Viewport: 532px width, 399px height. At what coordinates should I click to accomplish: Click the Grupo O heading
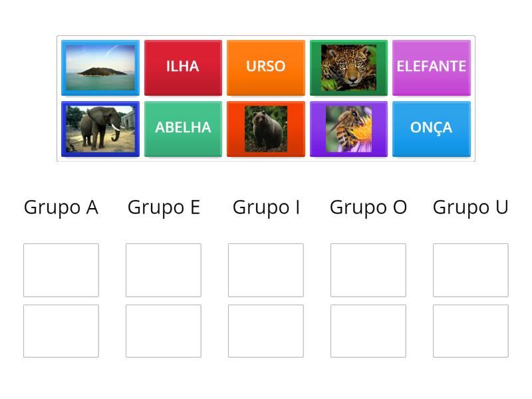[369, 207]
